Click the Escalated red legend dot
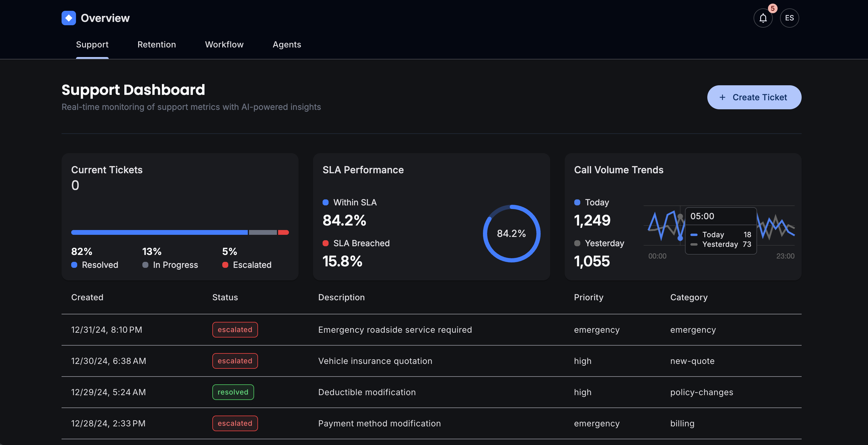This screenshot has width=868, height=445. click(x=226, y=265)
